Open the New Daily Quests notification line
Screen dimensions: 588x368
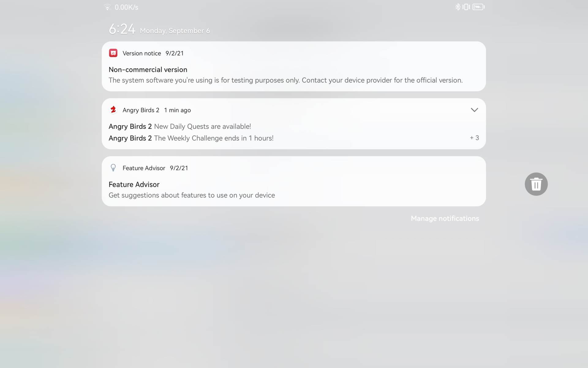pos(180,126)
